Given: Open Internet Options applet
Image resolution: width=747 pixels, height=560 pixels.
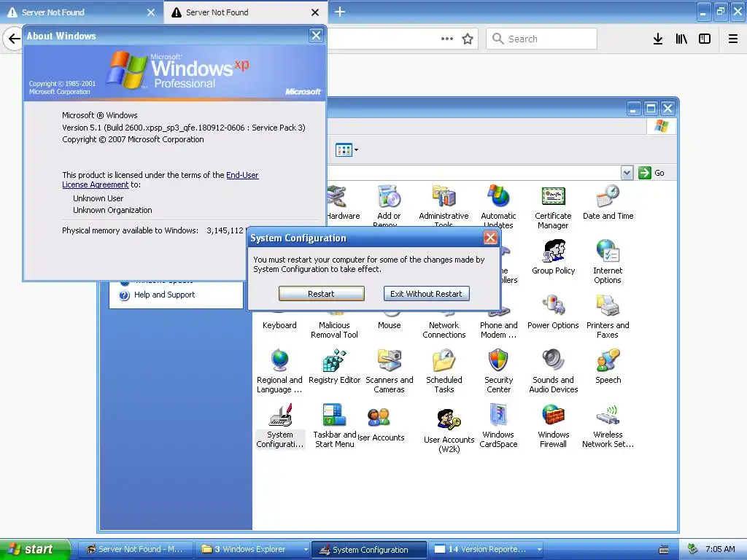Looking at the screenshot, I should (608, 262).
